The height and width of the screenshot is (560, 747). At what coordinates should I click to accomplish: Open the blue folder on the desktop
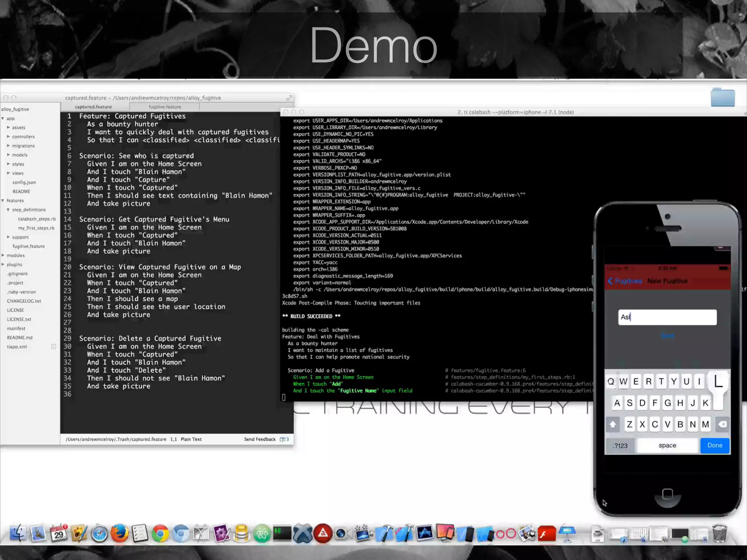[x=723, y=97]
